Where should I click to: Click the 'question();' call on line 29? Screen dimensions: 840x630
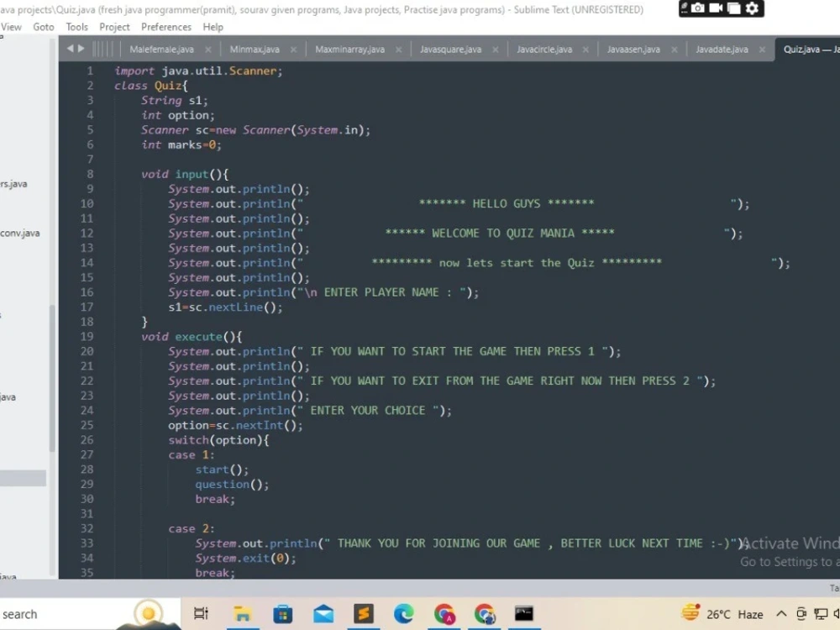click(x=232, y=485)
